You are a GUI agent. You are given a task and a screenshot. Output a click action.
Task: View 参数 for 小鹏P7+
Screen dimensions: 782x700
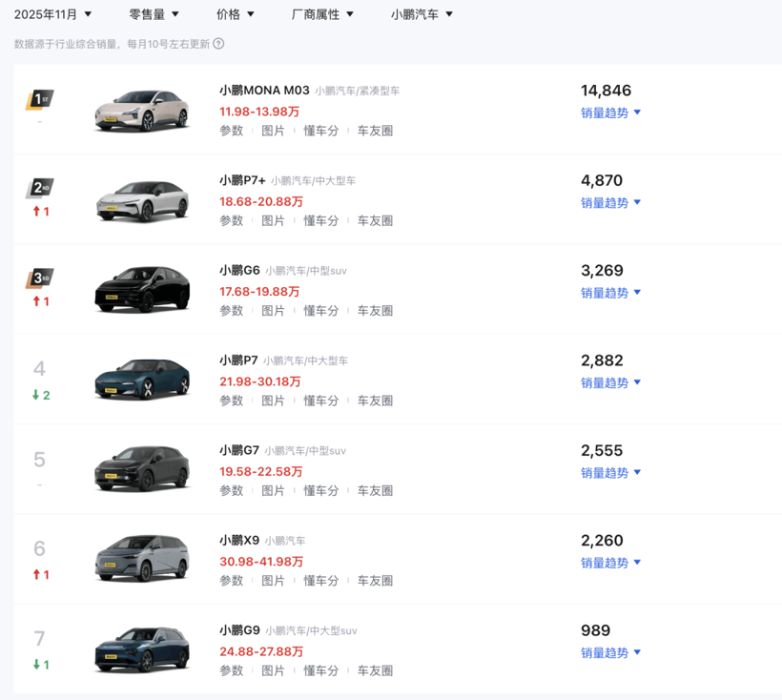point(231,220)
